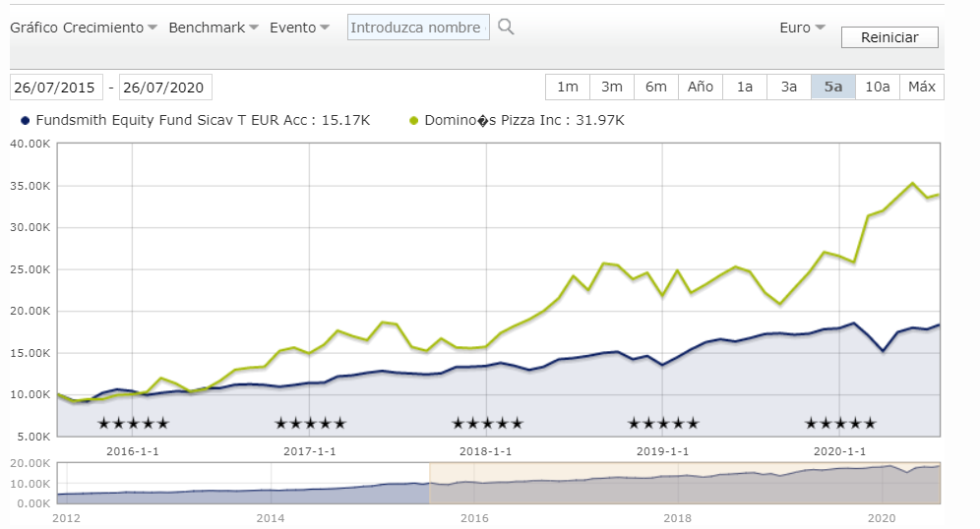The height and width of the screenshot is (529, 980).
Task: Click the 2016 label on overview timeline
Action: tap(474, 518)
